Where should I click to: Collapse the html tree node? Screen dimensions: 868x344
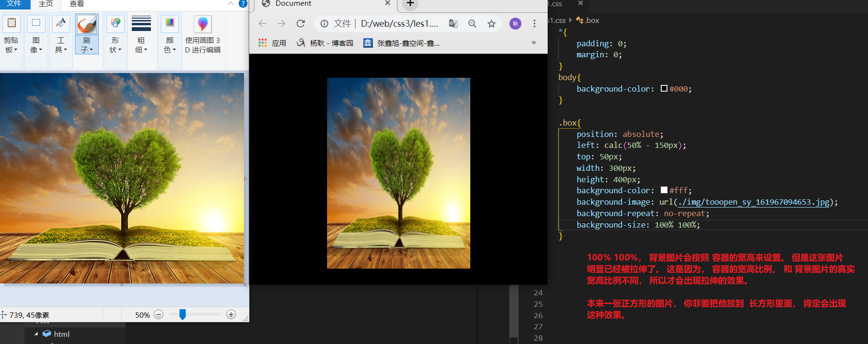(36, 334)
